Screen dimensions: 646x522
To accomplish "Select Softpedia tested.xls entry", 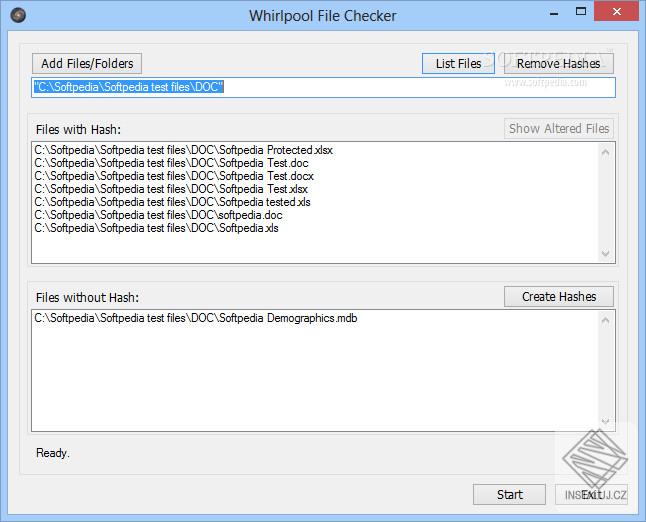I will 172,202.
